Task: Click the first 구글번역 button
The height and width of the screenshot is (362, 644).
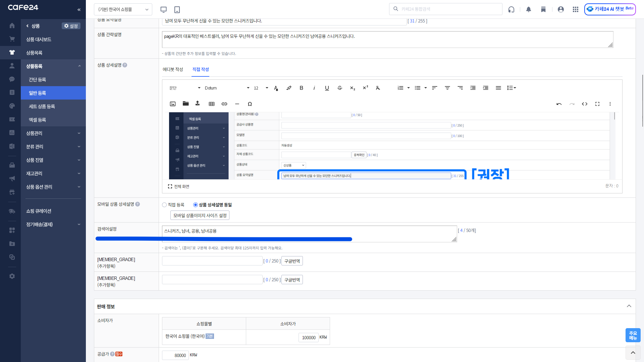Action: 292,261
